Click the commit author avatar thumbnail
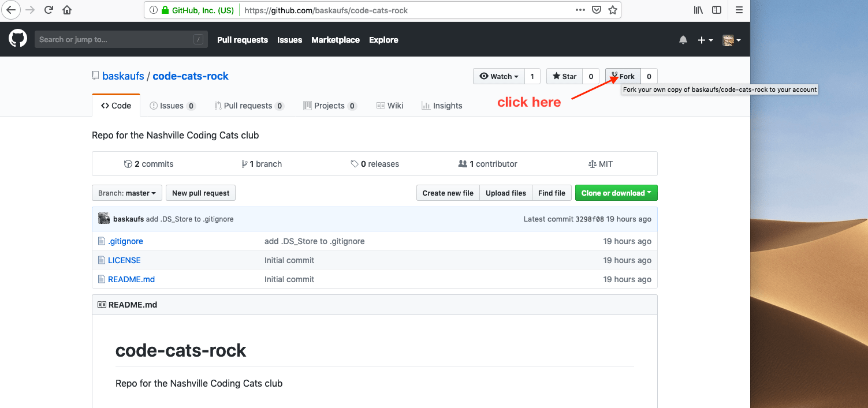Image resolution: width=868 pixels, height=408 pixels. click(x=104, y=219)
